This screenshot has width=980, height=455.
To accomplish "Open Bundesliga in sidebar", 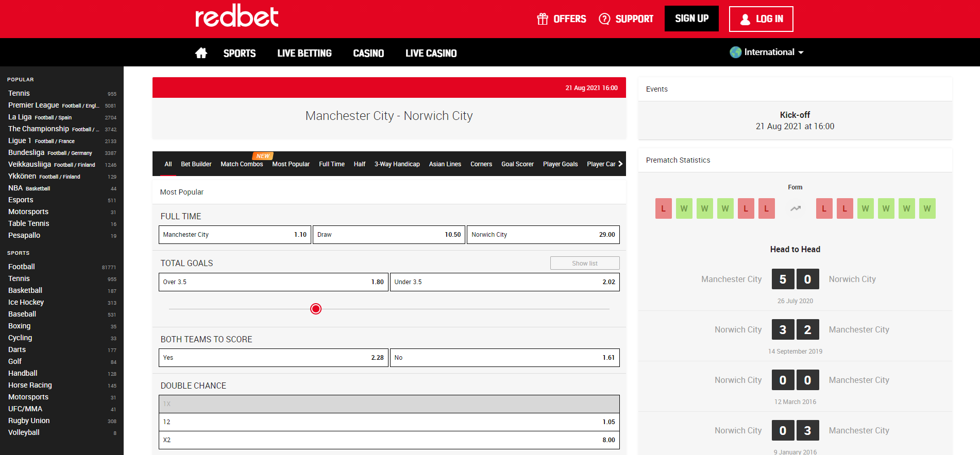I will click(62, 152).
